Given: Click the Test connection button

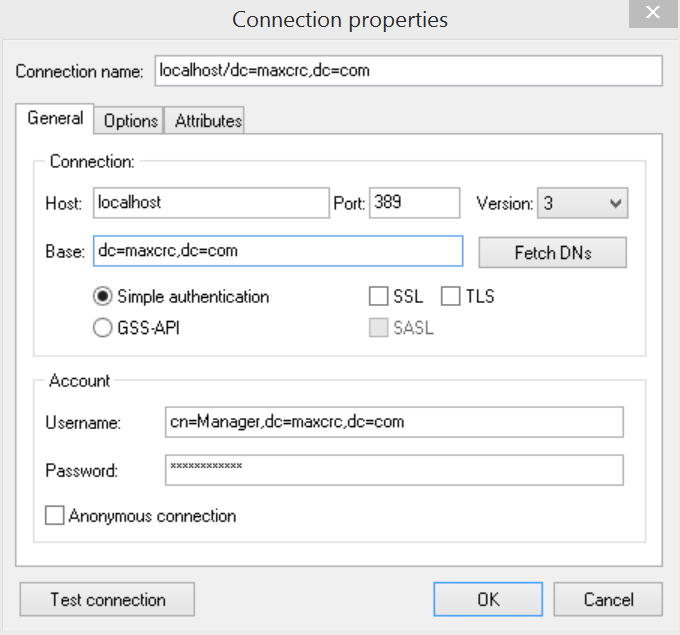Looking at the screenshot, I should [x=107, y=599].
